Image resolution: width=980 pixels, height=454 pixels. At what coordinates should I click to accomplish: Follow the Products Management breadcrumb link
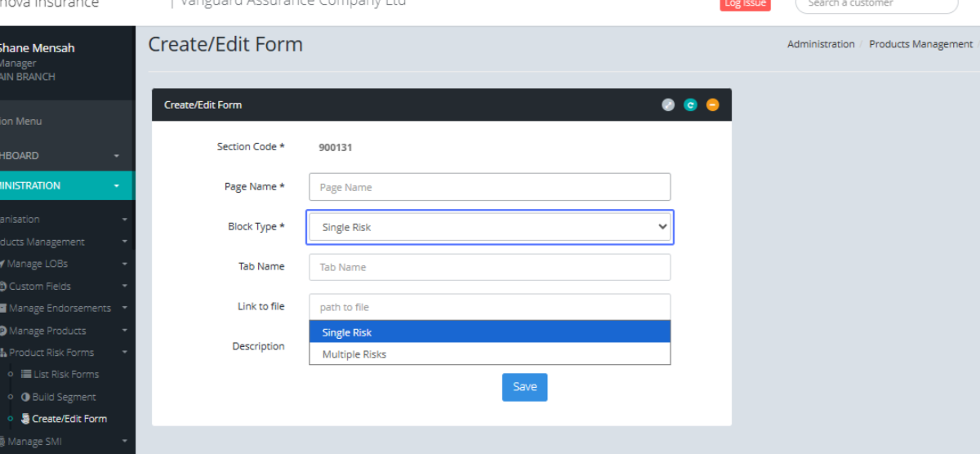[x=920, y=44]
